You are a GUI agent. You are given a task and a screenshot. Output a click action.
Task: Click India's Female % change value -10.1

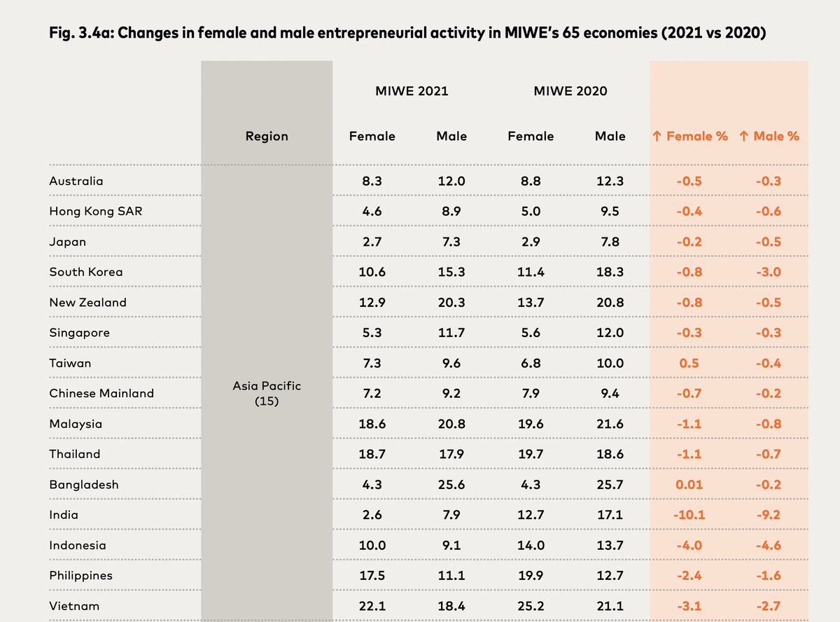(689, 515)
